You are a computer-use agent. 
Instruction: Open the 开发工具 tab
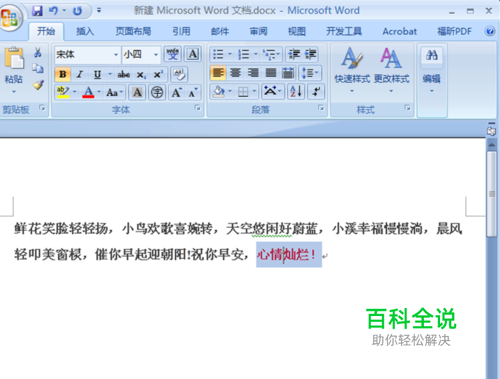pyautogui.click(x=344, y=31)
